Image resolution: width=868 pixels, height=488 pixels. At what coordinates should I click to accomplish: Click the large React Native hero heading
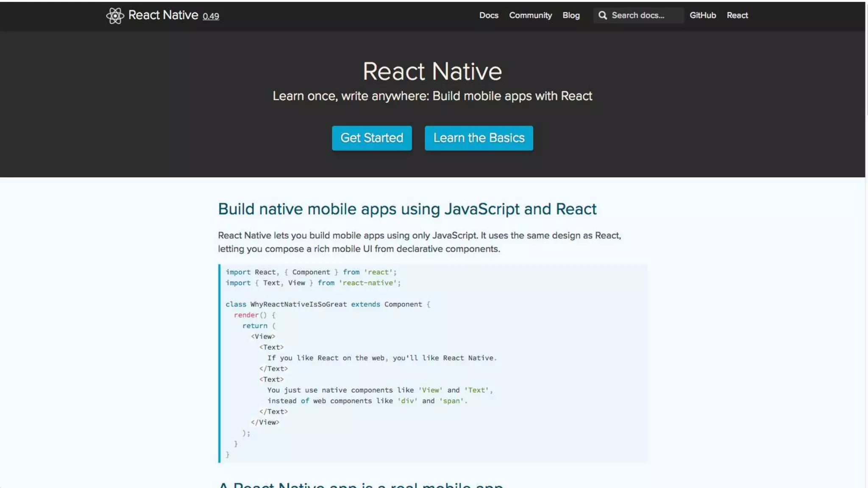(432, 71)
